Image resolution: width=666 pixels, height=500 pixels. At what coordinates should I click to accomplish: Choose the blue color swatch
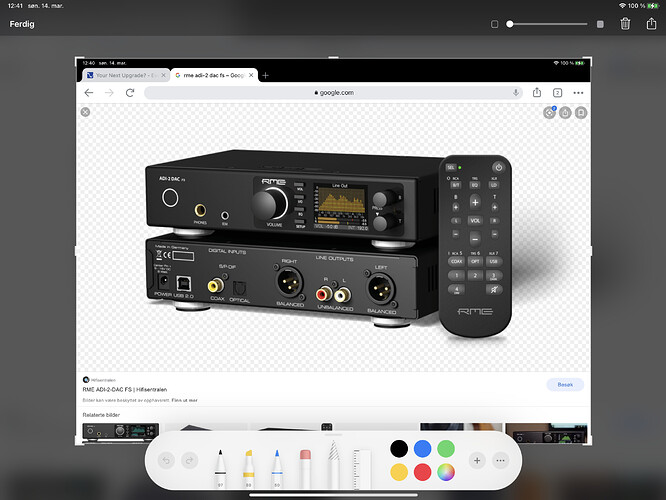click(x=422, y=449)
